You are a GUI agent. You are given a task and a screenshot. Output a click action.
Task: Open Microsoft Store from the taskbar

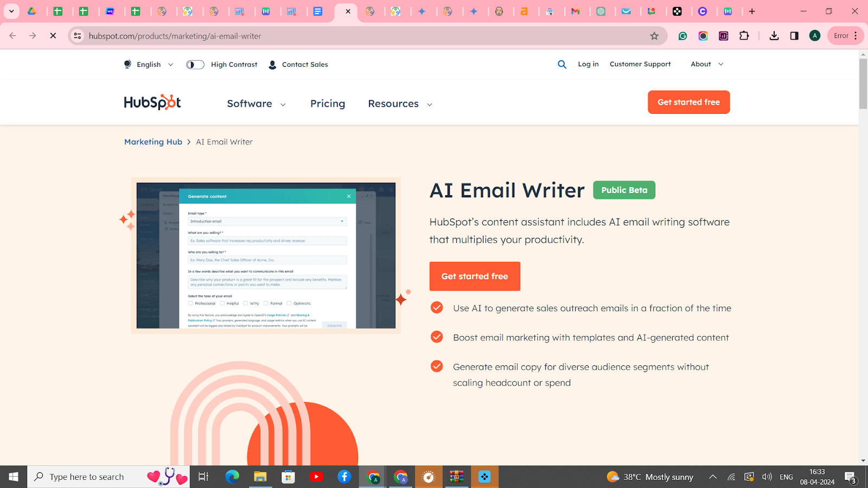click(288, 477)
